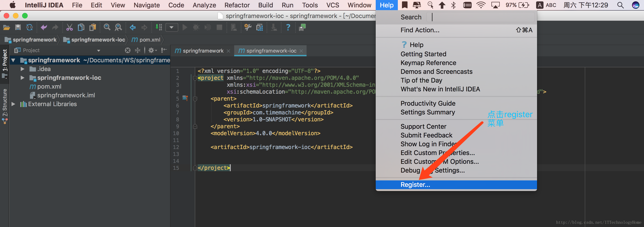
Task: Click the Synchronize toolbar icon
Action: coord(30,27)
